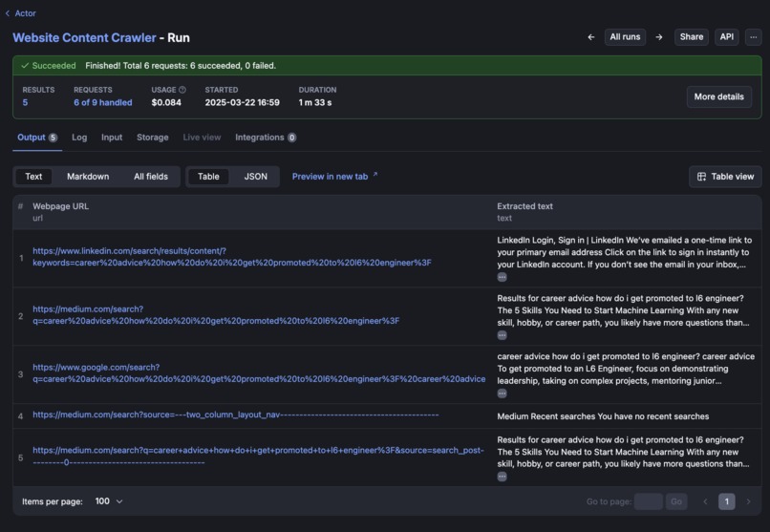770x532 pixels.
Task: Click 'Medium Recent searches' text cell
Action: pos(603,416)
